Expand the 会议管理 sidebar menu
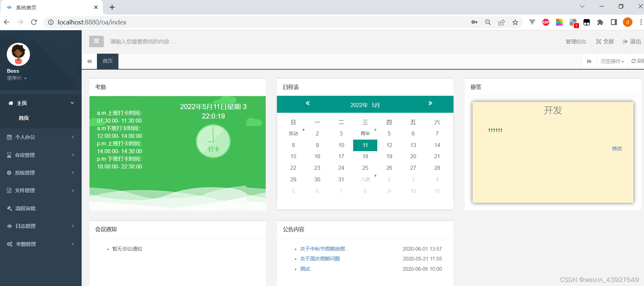 pyautogui.click(x=41, y=155)
